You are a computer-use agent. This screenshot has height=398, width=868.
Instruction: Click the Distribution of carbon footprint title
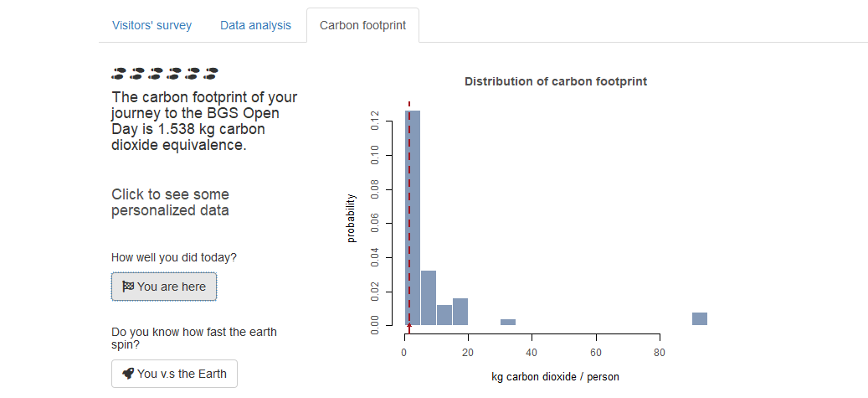(x=556, y=82)
